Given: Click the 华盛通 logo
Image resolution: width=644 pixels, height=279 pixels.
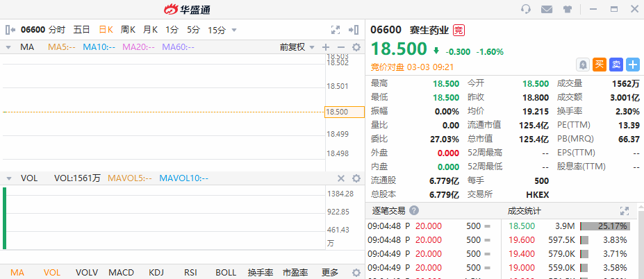Looking at the screenshot, I should click(x=187, y=9).
